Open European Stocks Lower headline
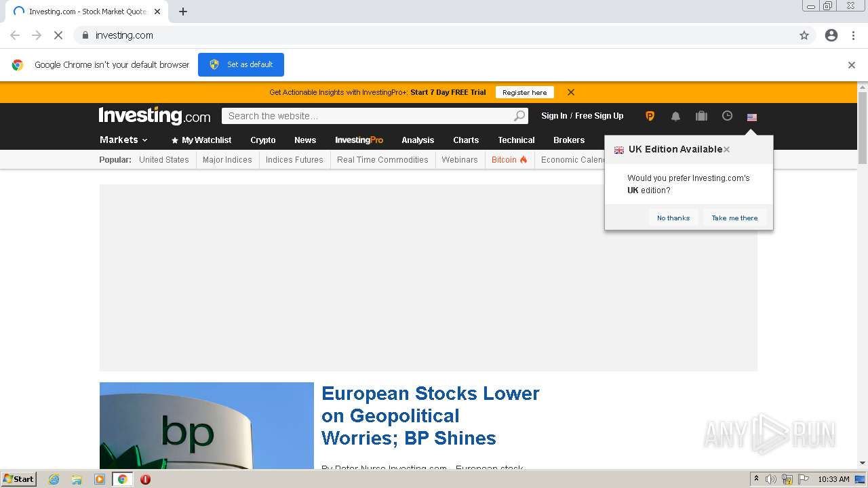The width and height of the screenshot is (868, 488). click(431, 415)
